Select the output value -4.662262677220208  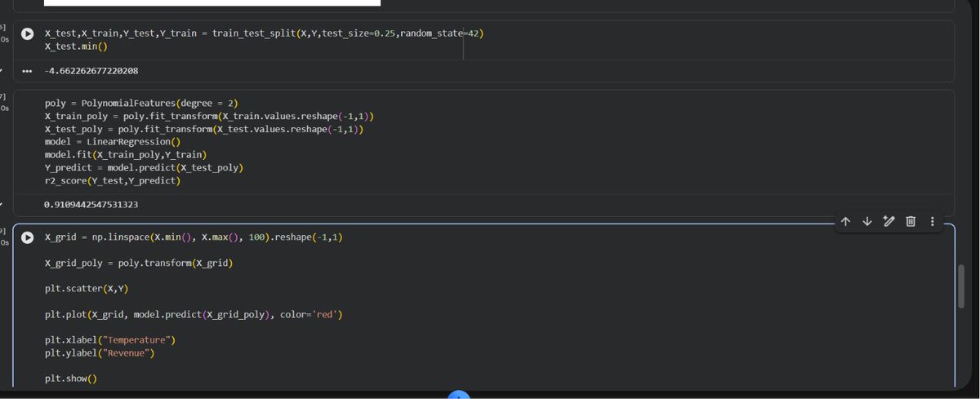click(x=91, y=71)
